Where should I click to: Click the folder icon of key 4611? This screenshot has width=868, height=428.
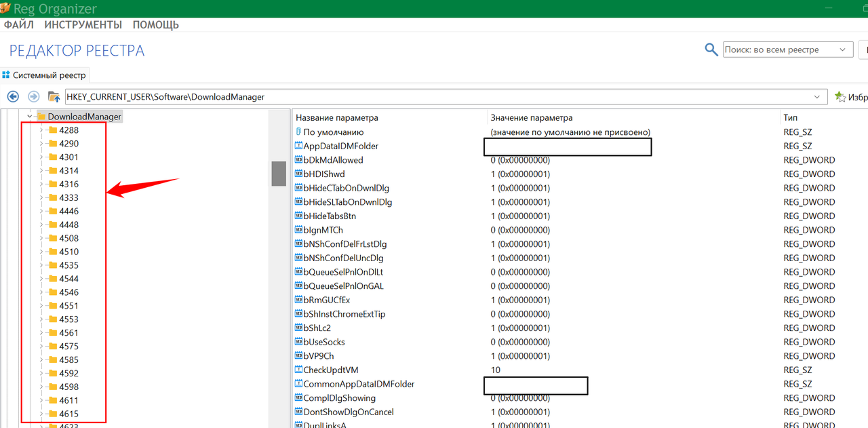53,400
